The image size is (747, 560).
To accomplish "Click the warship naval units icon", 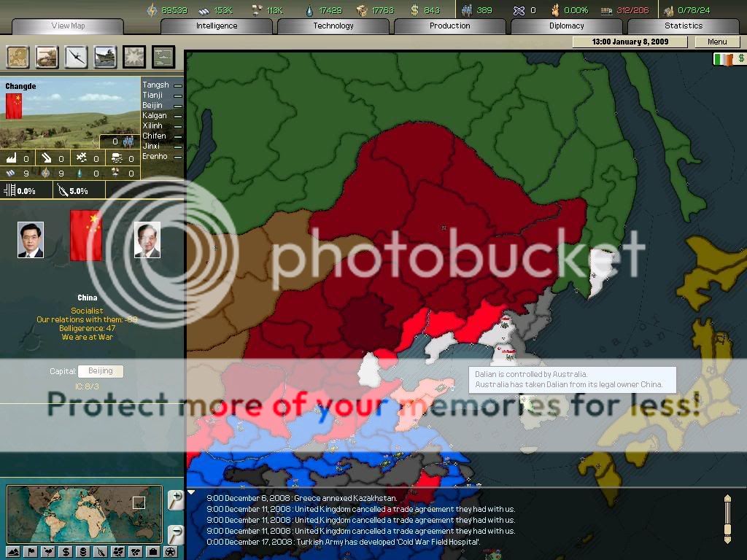I will click(x=106, y=56).
